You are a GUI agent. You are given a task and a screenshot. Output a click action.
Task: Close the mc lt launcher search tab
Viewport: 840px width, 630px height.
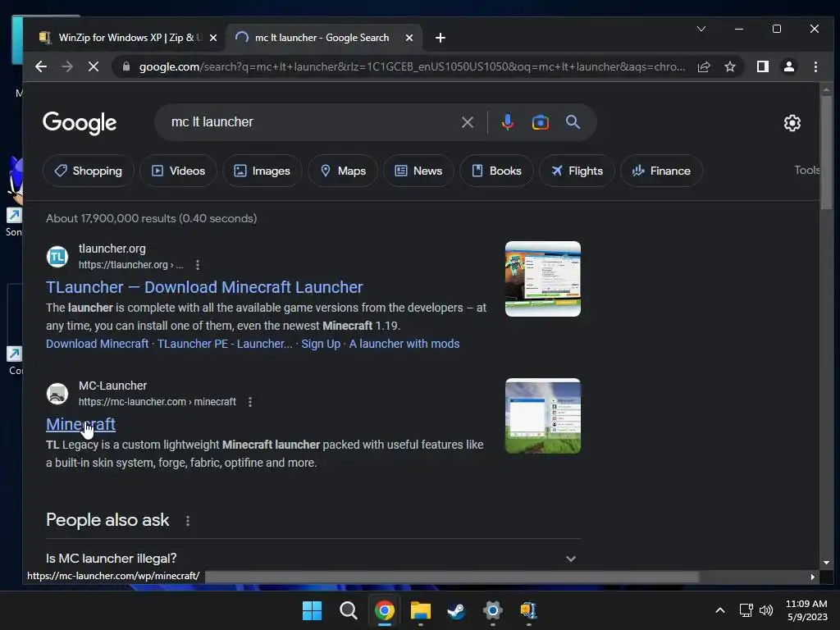409,38
